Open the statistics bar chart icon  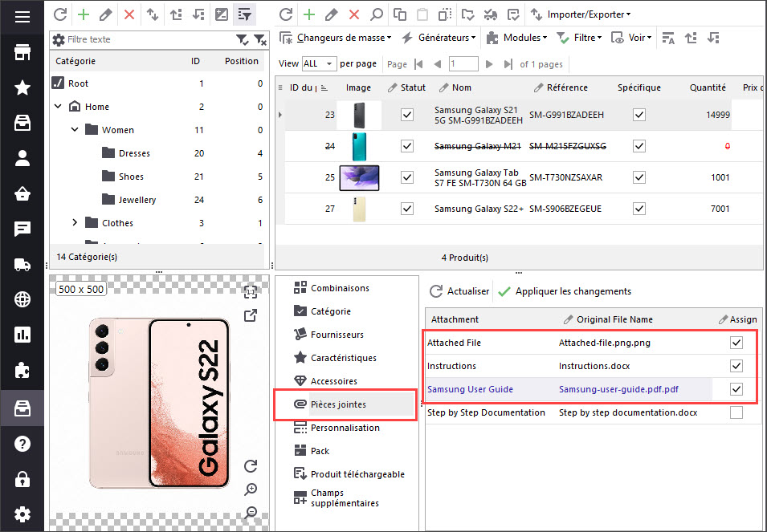pyautogui.click(x=22, y=335)
